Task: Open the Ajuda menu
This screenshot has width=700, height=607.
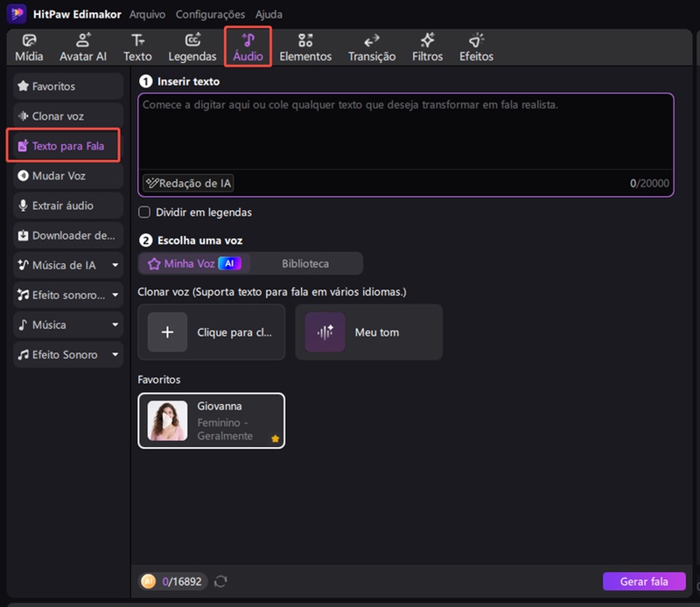Action: point(269,14)
